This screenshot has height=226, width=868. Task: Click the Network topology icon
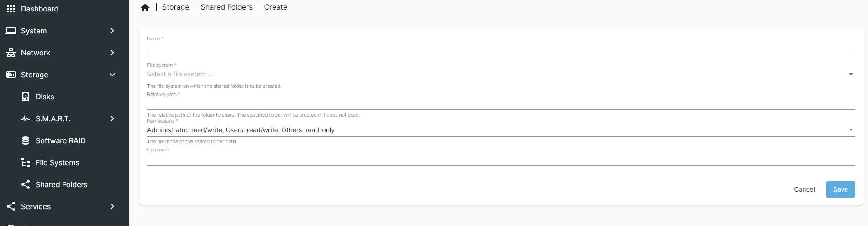(x=11, y=53)
